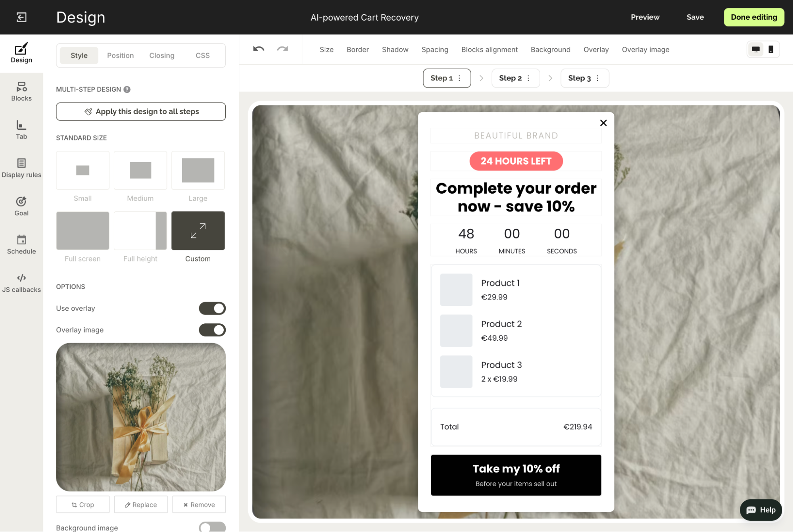Open Step 3 options menu dots

point(597,78)
